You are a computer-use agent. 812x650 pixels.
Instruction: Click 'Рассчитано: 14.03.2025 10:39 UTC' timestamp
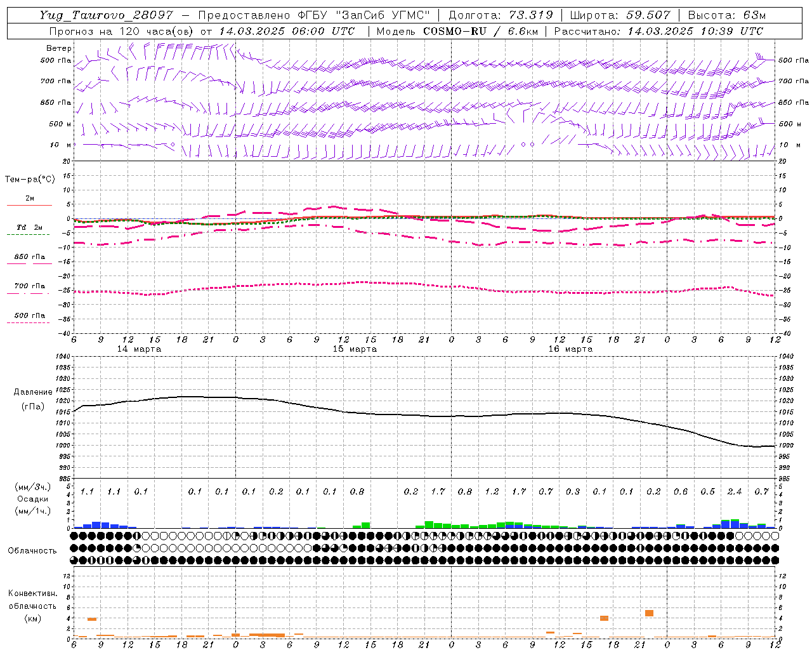pyautogui.click(x=658, y=31)
